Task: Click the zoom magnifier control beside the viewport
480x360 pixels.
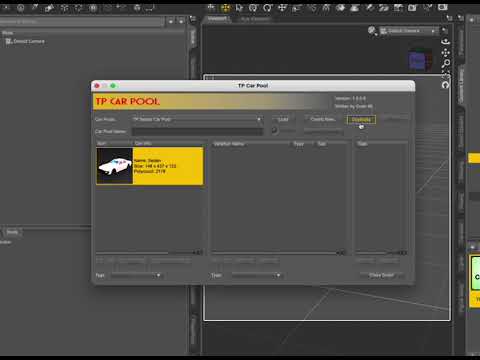Action: (x=447, y=63)
